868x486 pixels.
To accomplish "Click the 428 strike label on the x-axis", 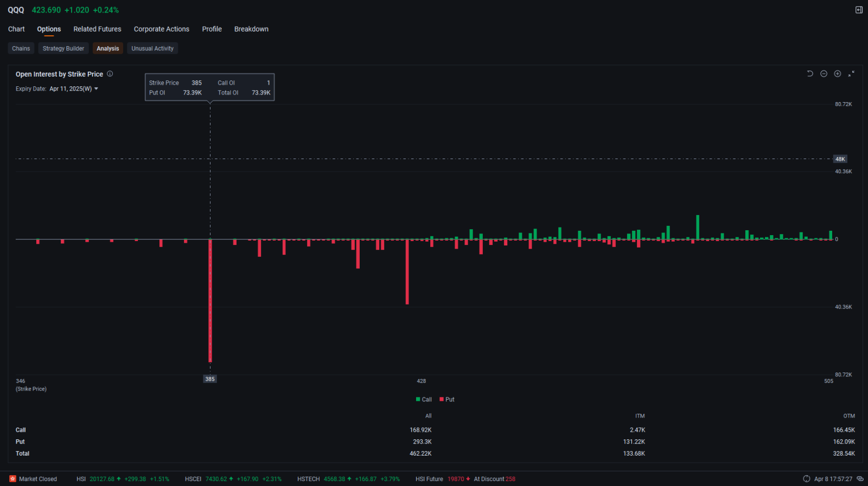I will coord(422,381).
